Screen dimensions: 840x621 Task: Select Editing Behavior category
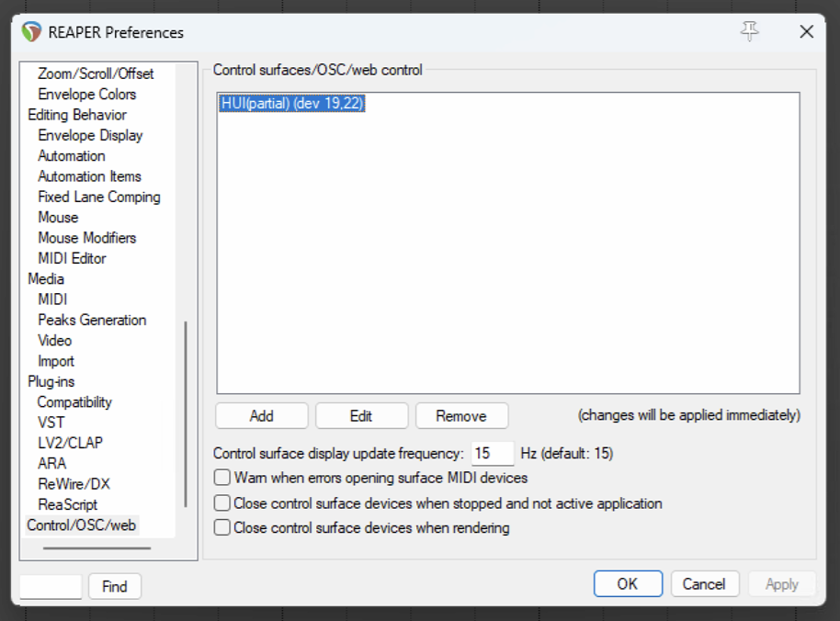coord(77,115)
